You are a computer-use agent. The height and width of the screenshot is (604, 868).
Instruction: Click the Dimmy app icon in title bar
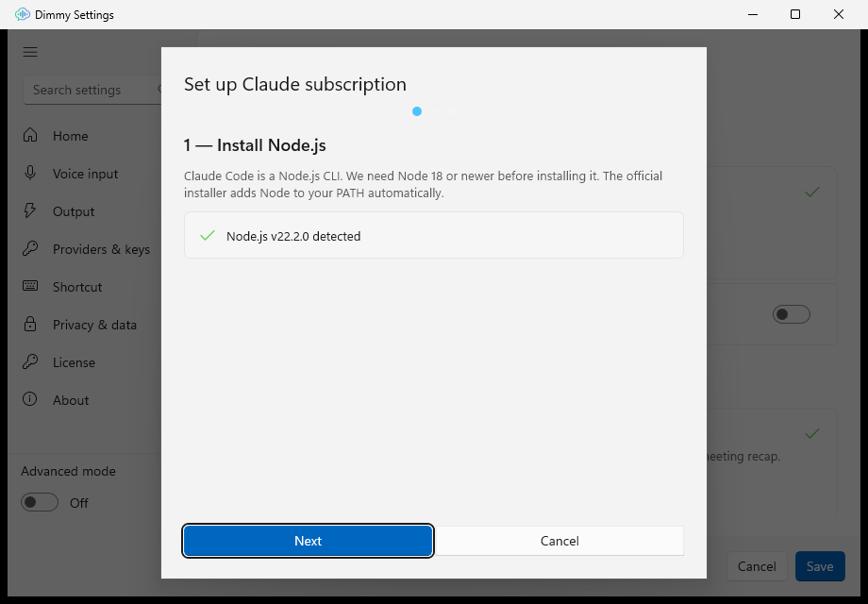pyautogui.click(x=22, y=14)
